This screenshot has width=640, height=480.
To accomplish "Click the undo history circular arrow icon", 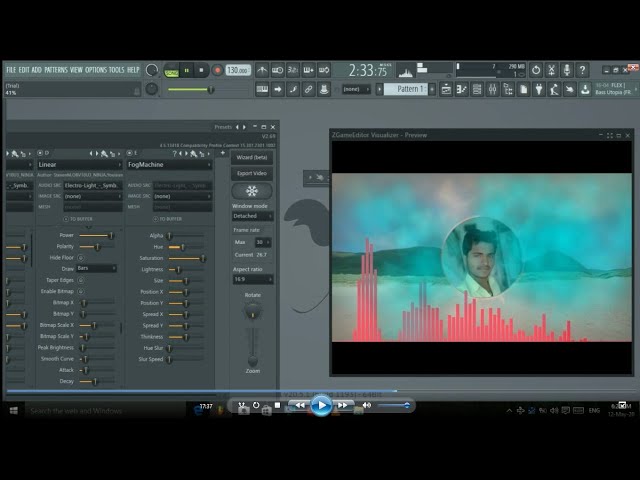I will coord(536,70).
